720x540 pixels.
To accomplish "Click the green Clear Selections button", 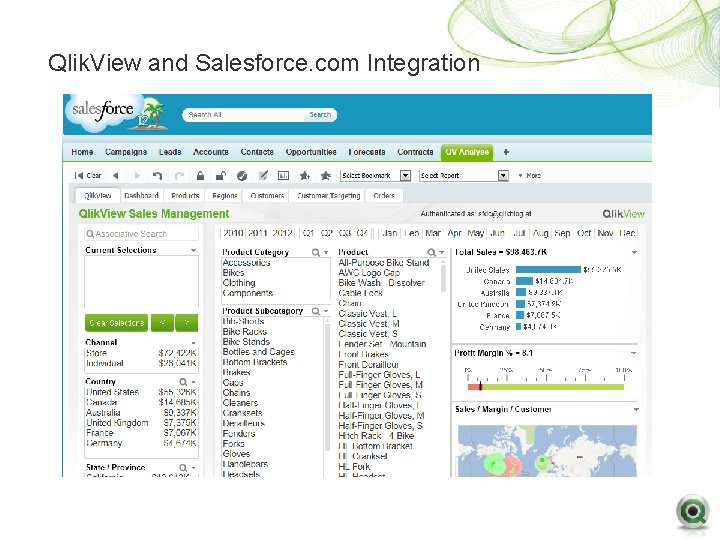I will pyautogui.click(x=117, y=323).
